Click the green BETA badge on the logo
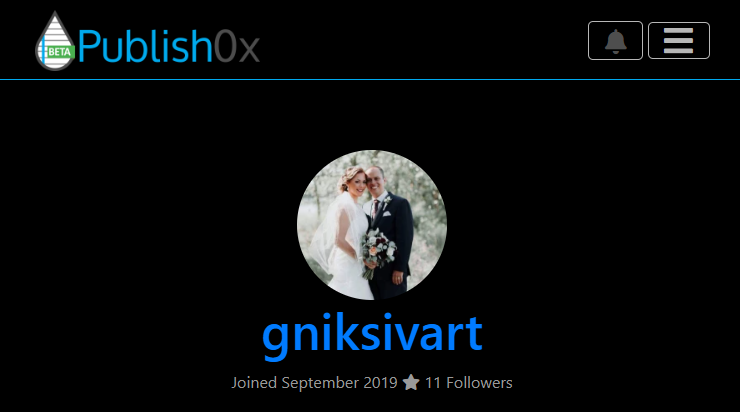Image resolution: width=740 pixels, height=412 pixels. (59, 52)
